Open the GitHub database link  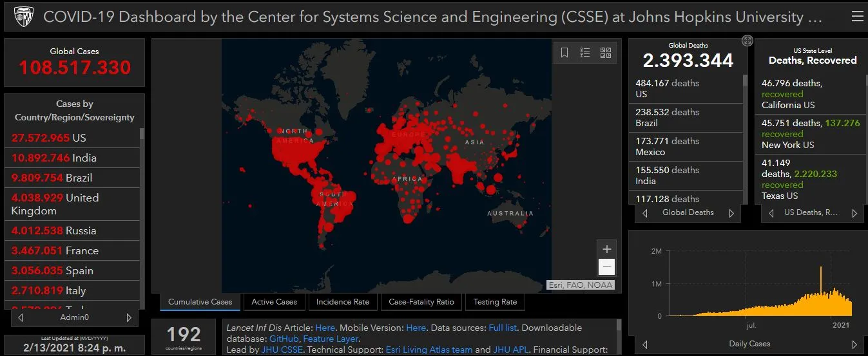pyautogui.click(x=284, y=339)
